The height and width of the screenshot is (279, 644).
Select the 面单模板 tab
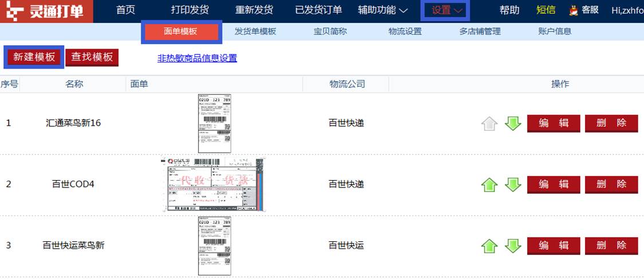pos(181,31)
